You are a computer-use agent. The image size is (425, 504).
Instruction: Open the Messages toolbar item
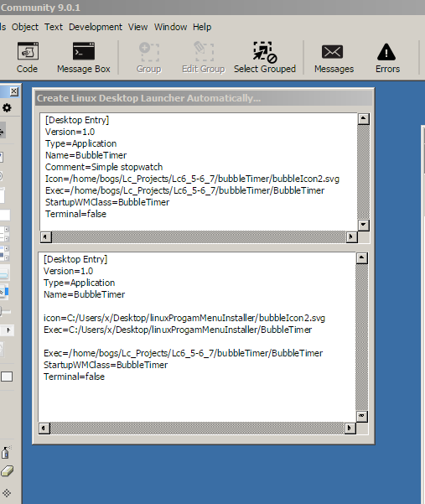334,58
